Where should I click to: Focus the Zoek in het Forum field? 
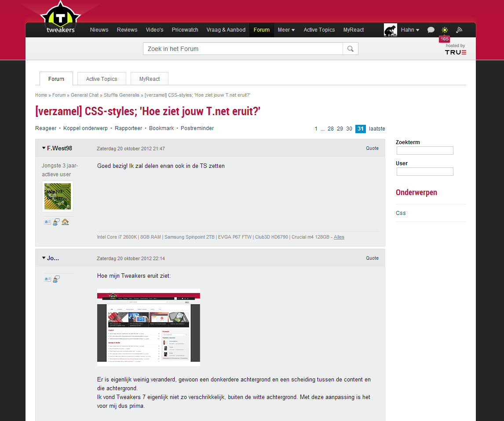tap(243, 49)
